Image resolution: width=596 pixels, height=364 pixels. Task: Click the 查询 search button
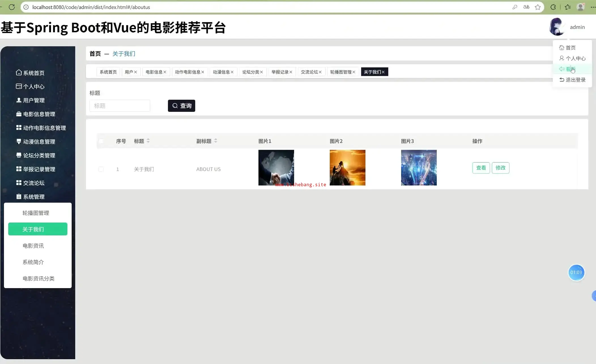(x=181, y=106)
